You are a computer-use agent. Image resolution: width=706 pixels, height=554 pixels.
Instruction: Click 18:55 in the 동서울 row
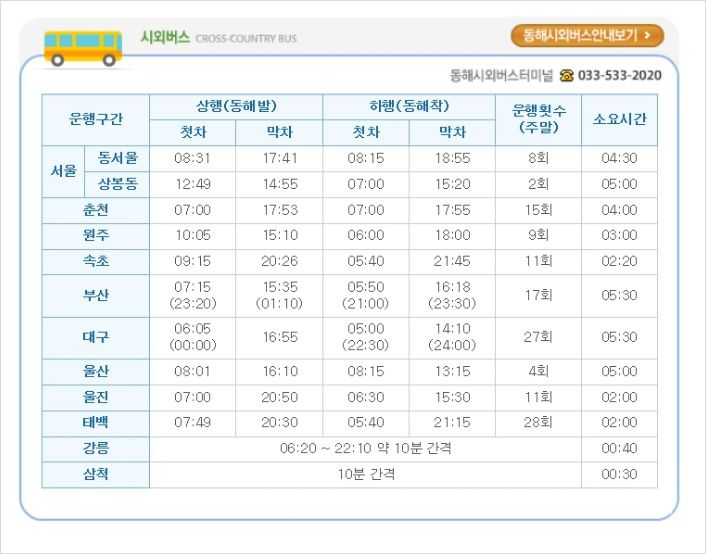[x=452, y=158]
